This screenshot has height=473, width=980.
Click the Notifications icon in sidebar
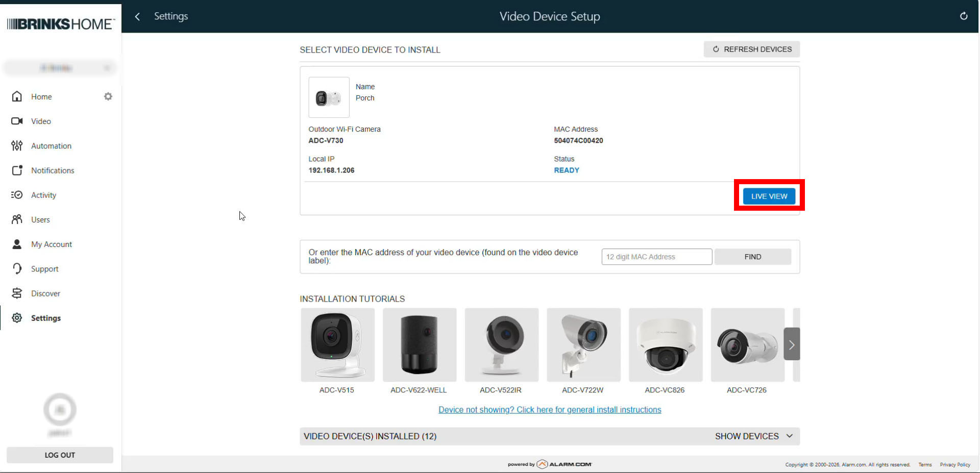click(x=17, y=170)
